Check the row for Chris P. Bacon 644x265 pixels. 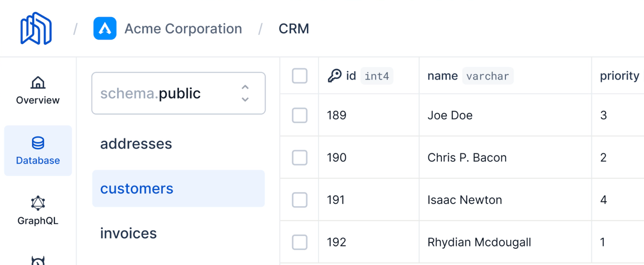[x=300, y=158]
